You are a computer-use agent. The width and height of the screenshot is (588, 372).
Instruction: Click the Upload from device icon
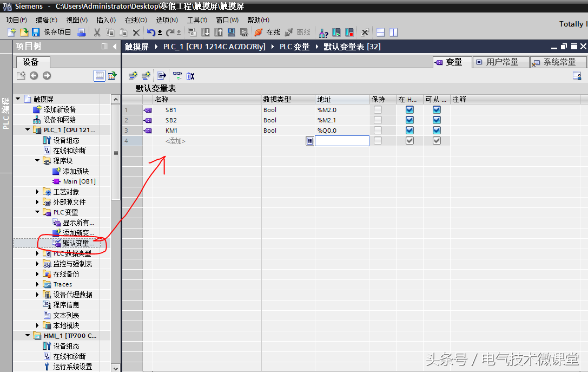tap(218, 32)
